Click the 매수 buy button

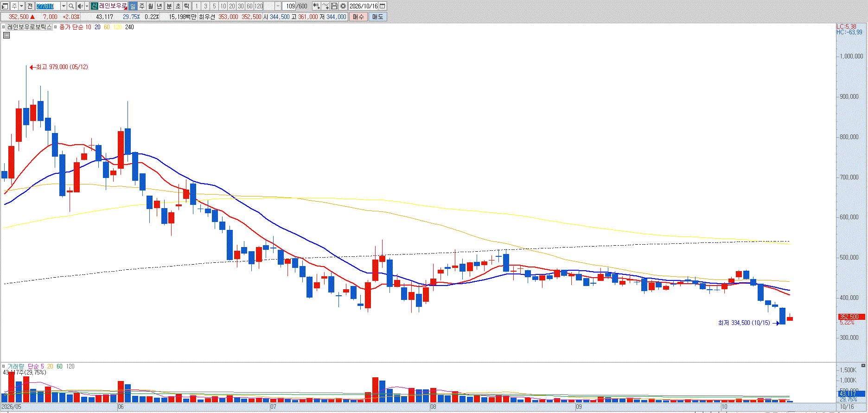358,17
